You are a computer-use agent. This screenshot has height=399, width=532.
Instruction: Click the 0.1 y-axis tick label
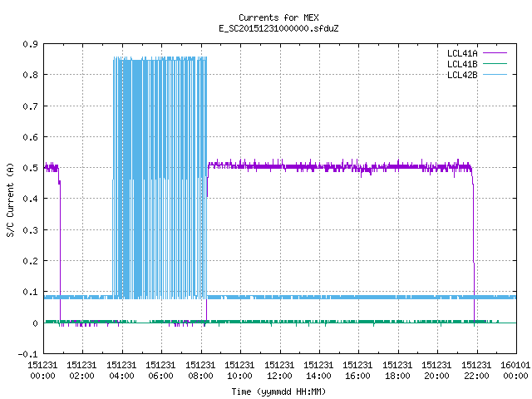click(30, 292)
